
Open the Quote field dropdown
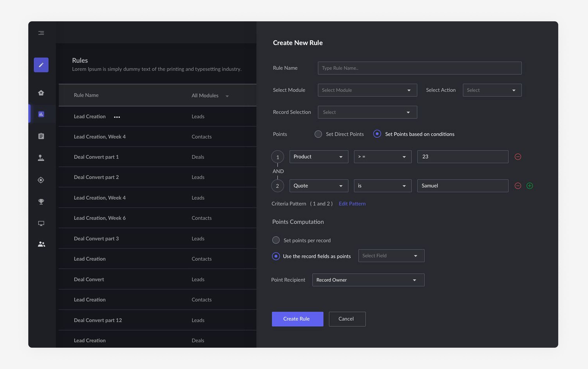(x=319, y=186)
